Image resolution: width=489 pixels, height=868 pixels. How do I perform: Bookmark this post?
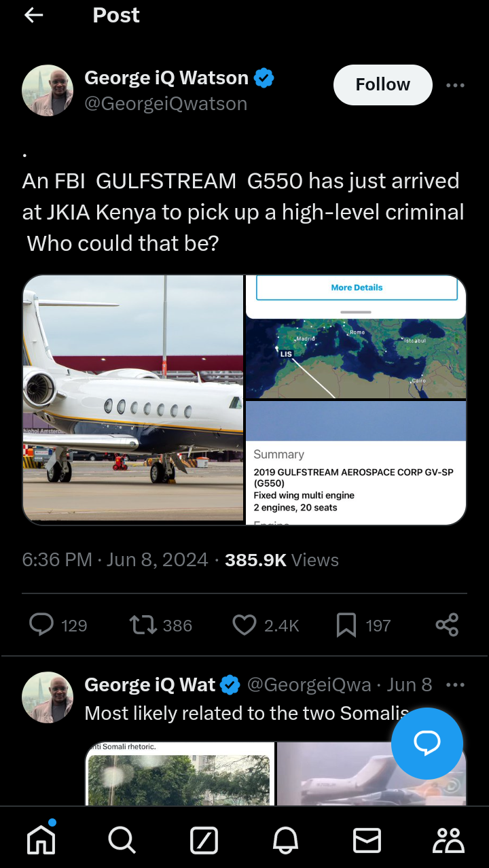pos(346,625)
